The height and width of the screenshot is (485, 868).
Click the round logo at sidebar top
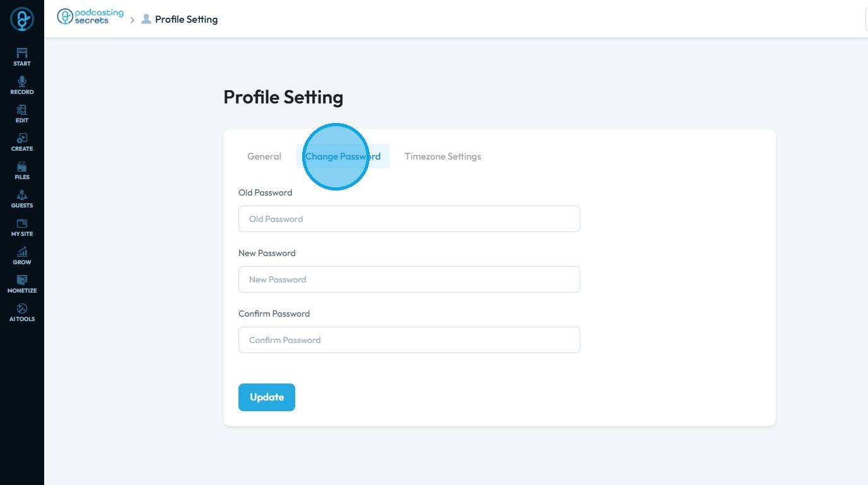[22, 19]
